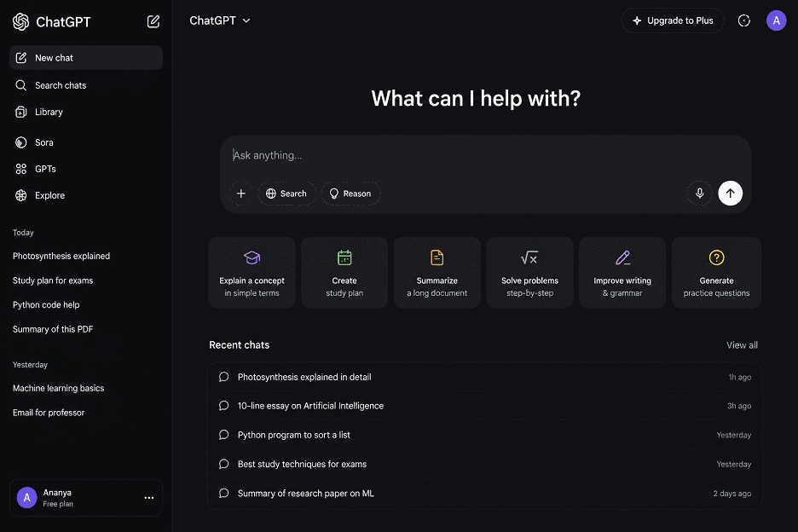Click the ChatGPT logo icon in sidebar
This screenshot has height=532, width=798.
click(x=20, y=21)
